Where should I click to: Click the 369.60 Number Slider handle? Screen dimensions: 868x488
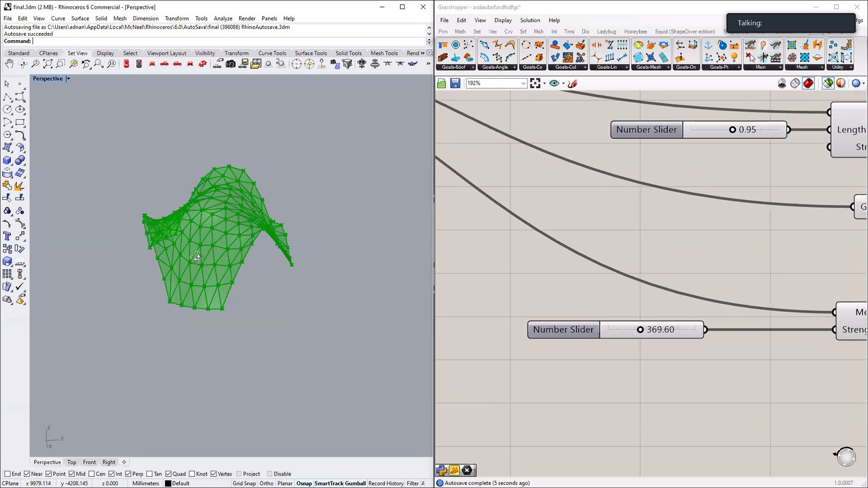640,330
